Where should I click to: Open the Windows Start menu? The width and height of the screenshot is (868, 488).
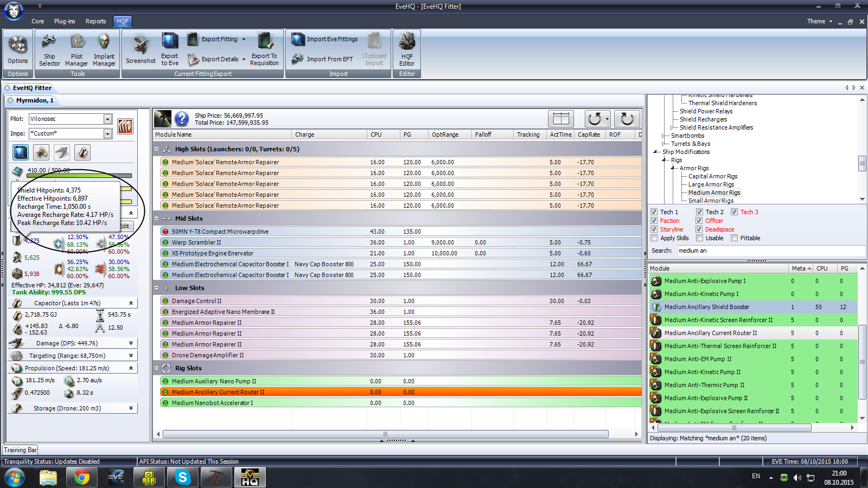point(15,478)
